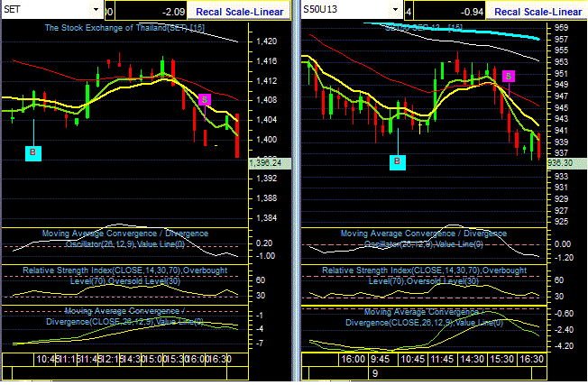Click the 10:45 time label on SET chart
This screenshot has height=385, width=588.
(x=47, y=359)
